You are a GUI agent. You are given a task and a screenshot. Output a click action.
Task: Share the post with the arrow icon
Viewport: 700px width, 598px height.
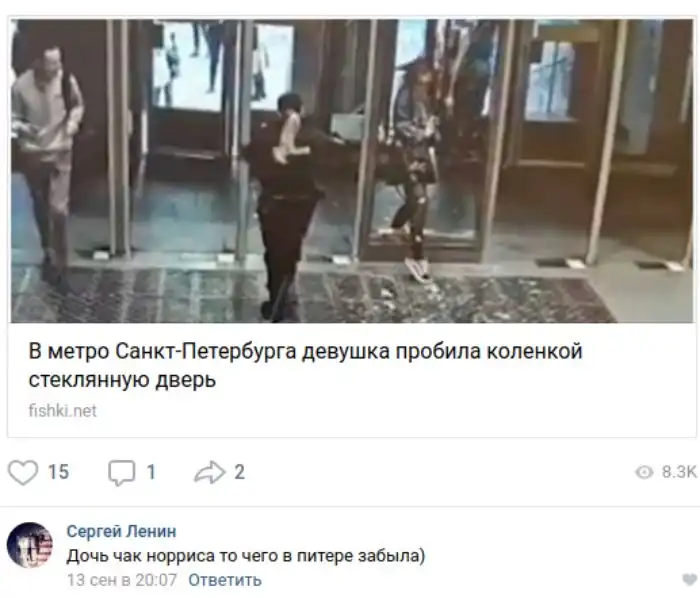pos(210,472)
